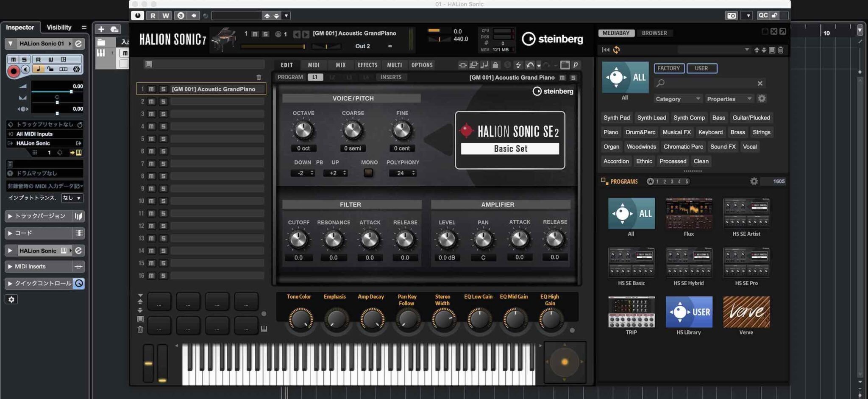The image size is (868, 399).
Task: Open the BROWSER tab in MediaBay
Action: click(655, 33)
